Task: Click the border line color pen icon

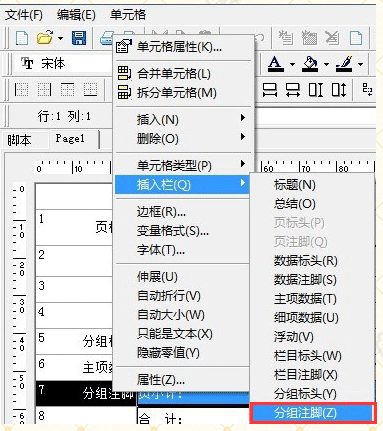Action: pyautogui.click(x=344, y=64)
